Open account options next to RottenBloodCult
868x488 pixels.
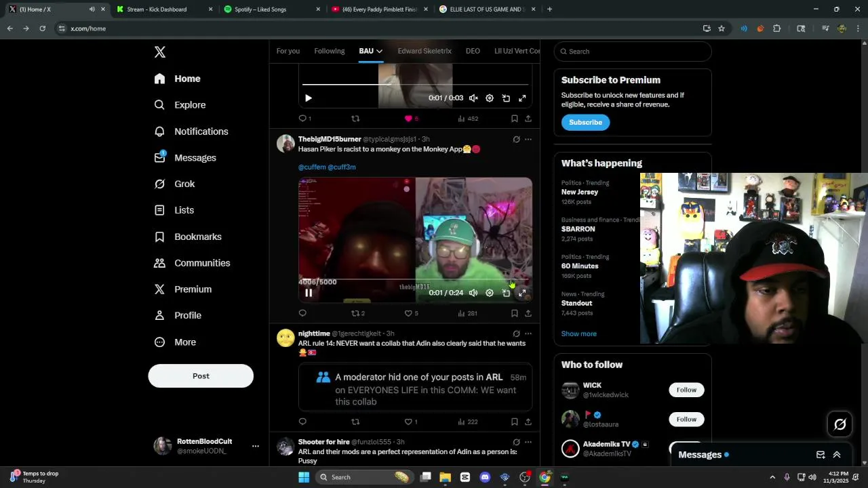(256, 446)
